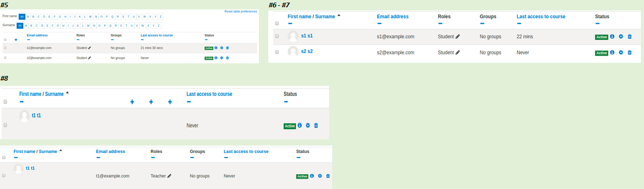Open info icon in 21 mins 30 secs row
The width and height of the screenshot is (644, 189).
[216, 48]
